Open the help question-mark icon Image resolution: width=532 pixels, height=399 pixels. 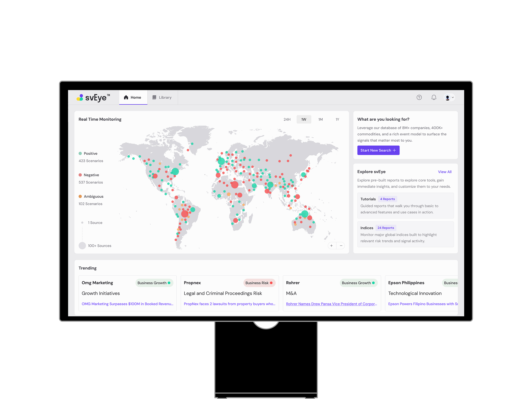pos(419,97)
